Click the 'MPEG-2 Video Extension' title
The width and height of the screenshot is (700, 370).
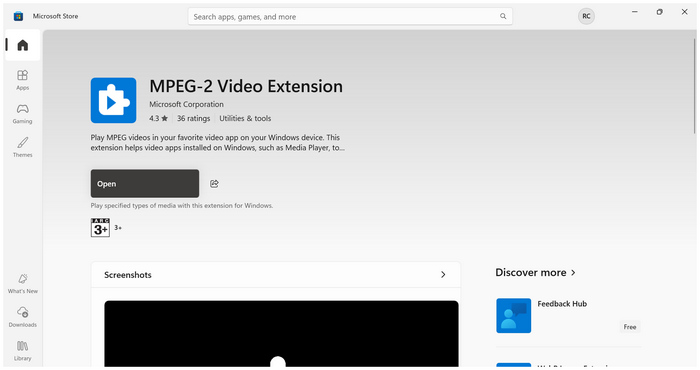click(x=246, y=86)
